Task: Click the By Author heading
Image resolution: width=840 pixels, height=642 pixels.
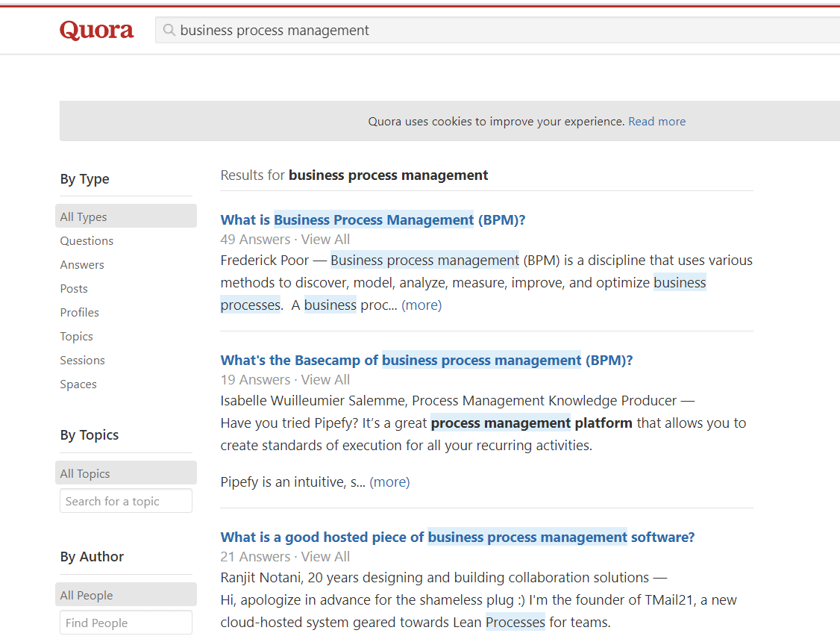Action: pyautogui.click(x=92, y=557)
